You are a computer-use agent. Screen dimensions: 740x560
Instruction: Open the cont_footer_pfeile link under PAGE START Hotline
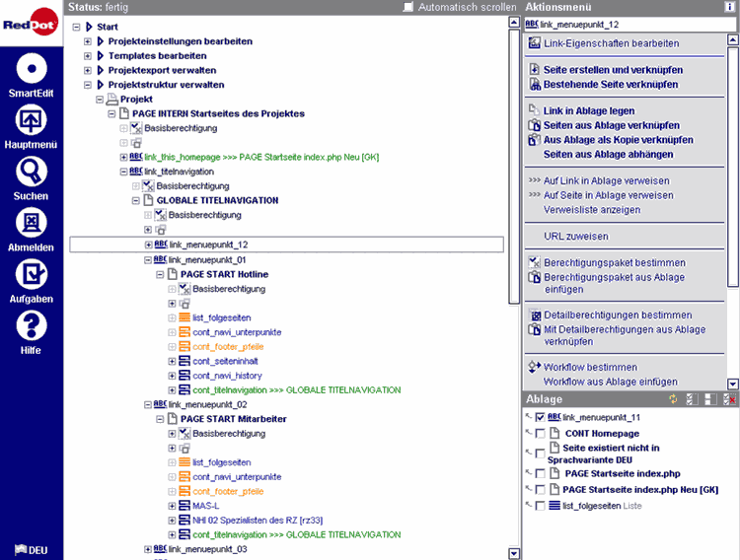tap(228, 347)
